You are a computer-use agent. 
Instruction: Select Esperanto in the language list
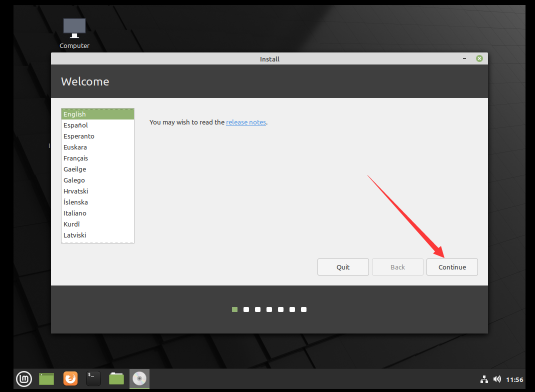97,136
